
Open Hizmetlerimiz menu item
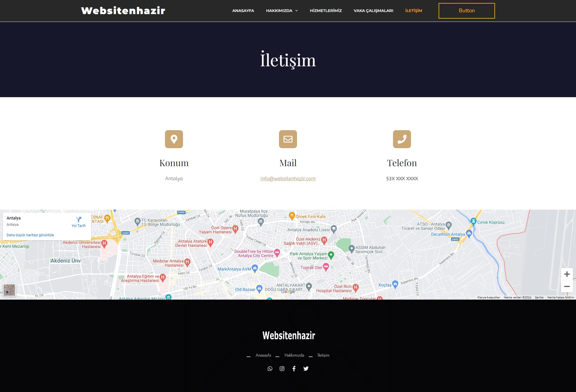pyautogui.click(x=326, y=10)
